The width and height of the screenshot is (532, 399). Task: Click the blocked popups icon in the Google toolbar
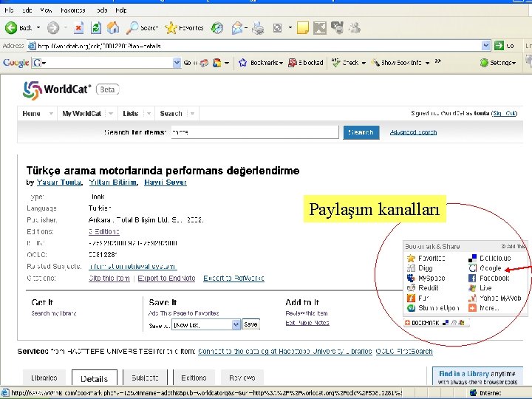click(x=293, y=63)
